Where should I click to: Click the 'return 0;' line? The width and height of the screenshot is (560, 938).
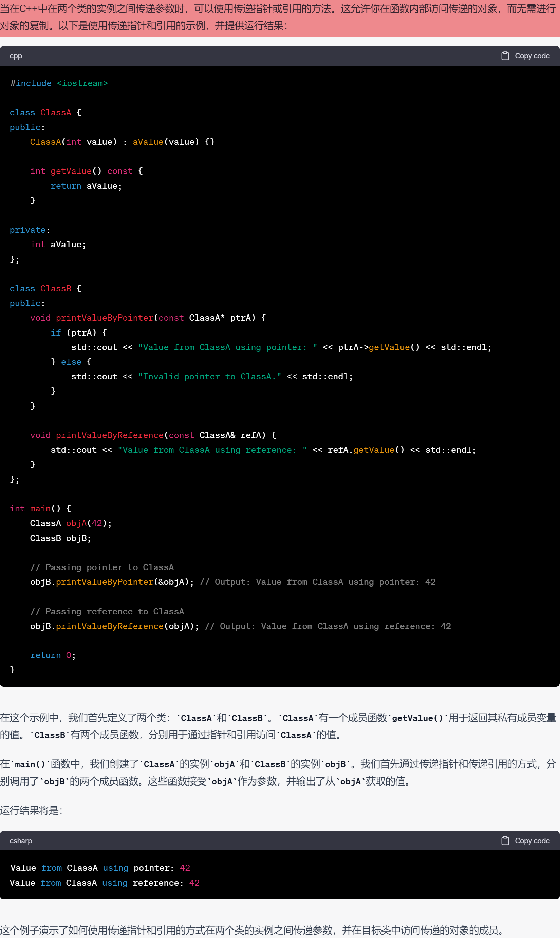[x=53, y=655]
